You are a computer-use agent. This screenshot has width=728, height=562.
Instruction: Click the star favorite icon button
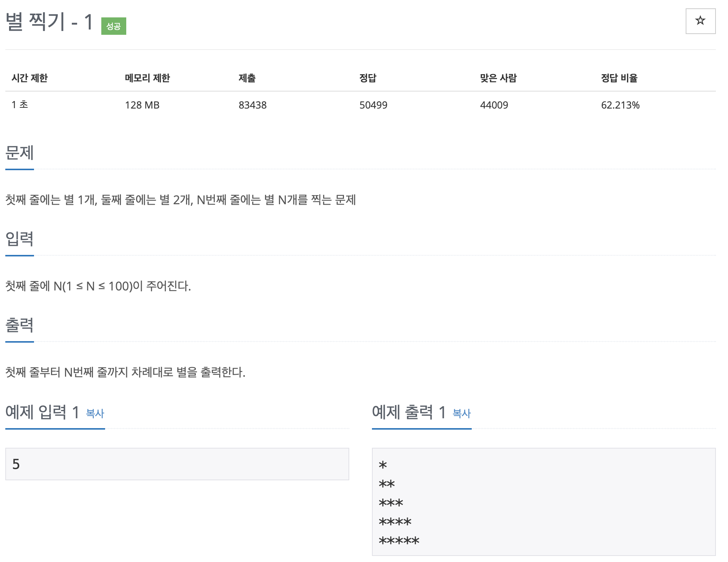click(x=700, y=21)
